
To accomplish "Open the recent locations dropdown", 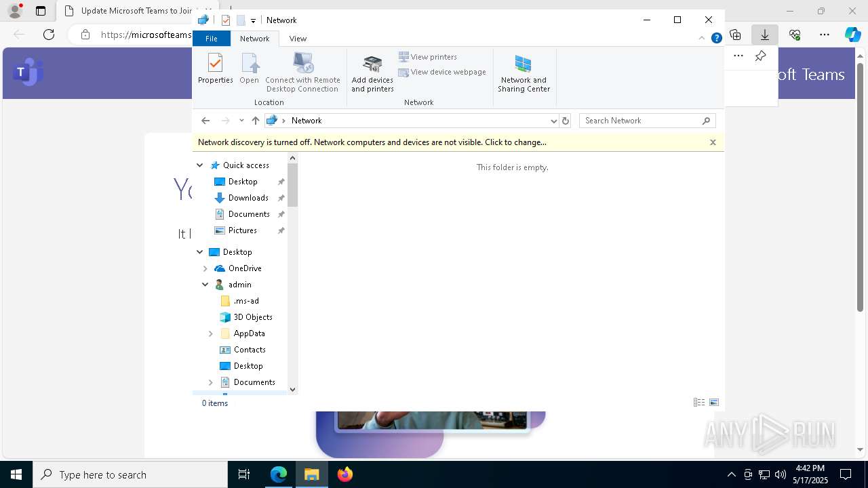I will [x=241, y=121].
